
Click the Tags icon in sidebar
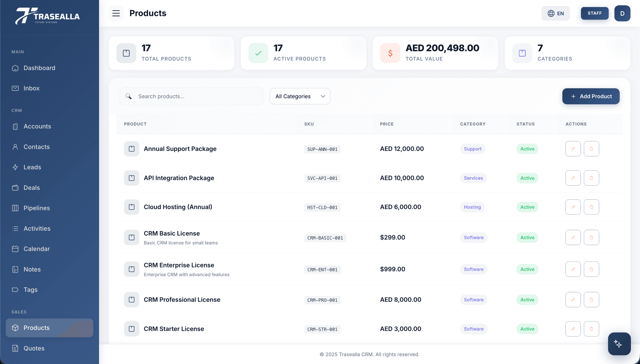(15, 290)
